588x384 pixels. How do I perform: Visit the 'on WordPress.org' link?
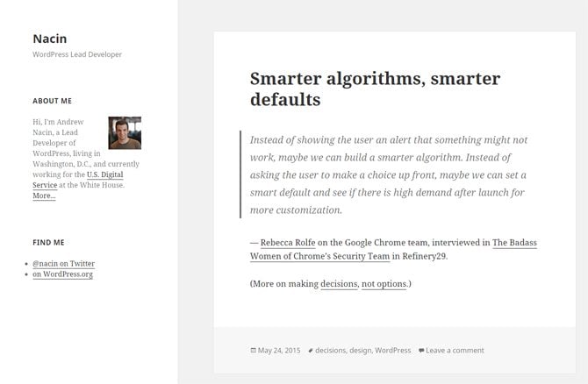click(x=62, y=274)
